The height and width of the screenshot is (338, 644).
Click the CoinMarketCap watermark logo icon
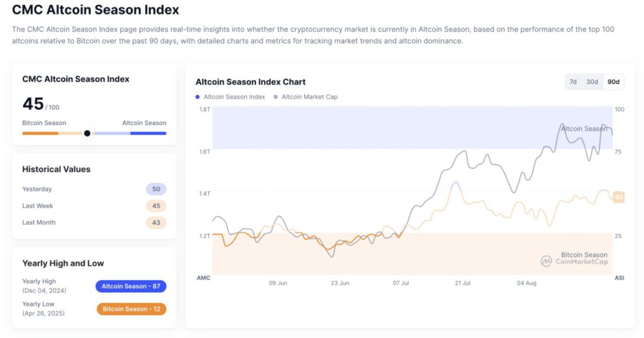[547, 261]
